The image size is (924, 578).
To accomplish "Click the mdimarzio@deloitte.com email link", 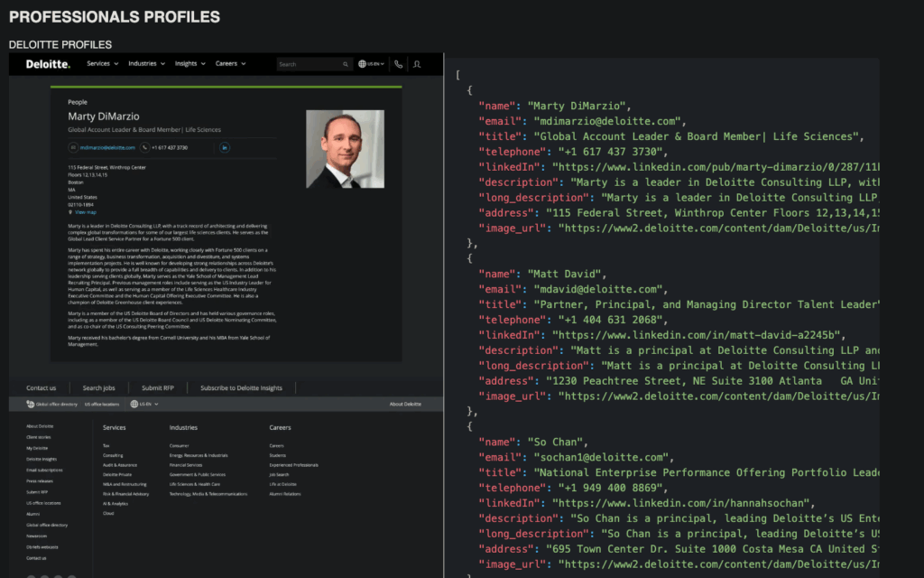I will point(107,147).
